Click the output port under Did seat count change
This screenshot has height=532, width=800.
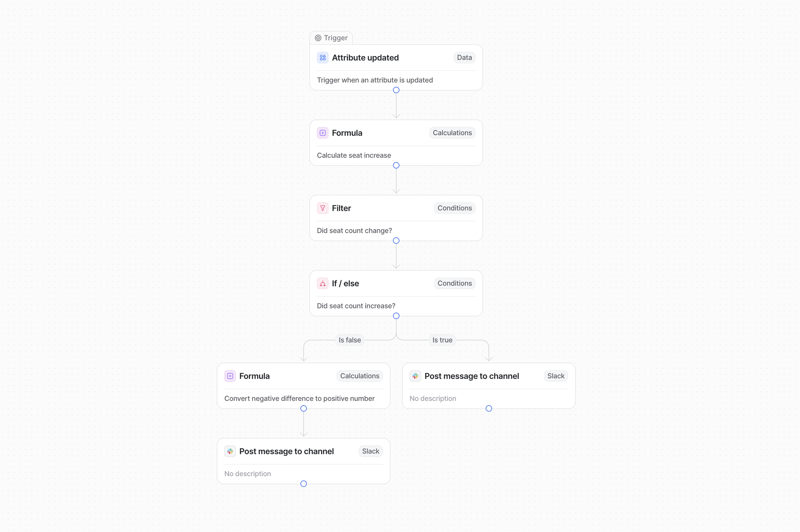(x=396, y=241)
